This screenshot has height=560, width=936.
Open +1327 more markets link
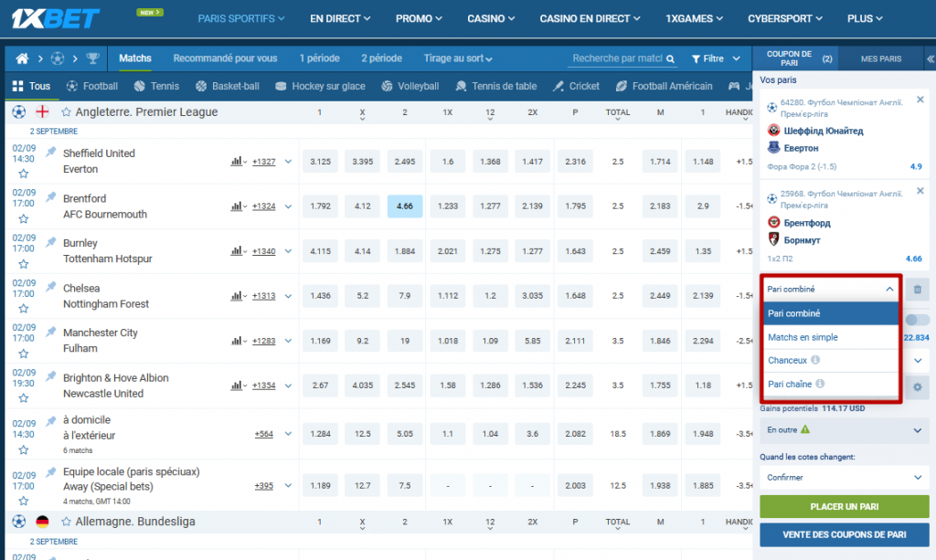pyautogui.click(x=264, y=162)
